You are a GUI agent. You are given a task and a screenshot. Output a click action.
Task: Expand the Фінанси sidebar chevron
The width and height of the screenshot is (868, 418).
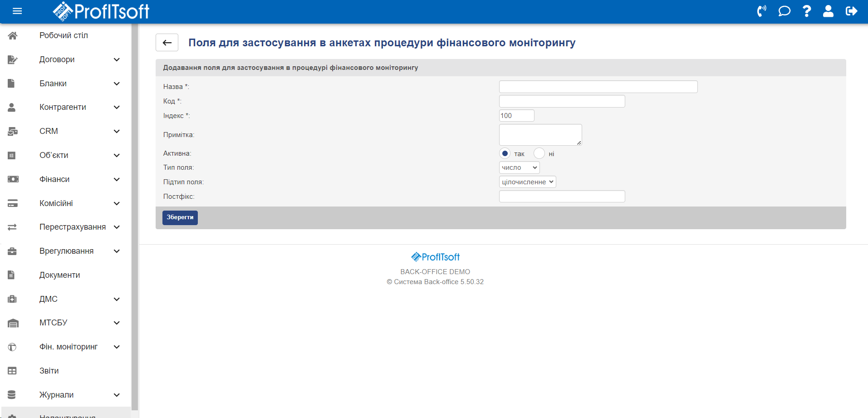coord(117,179)
